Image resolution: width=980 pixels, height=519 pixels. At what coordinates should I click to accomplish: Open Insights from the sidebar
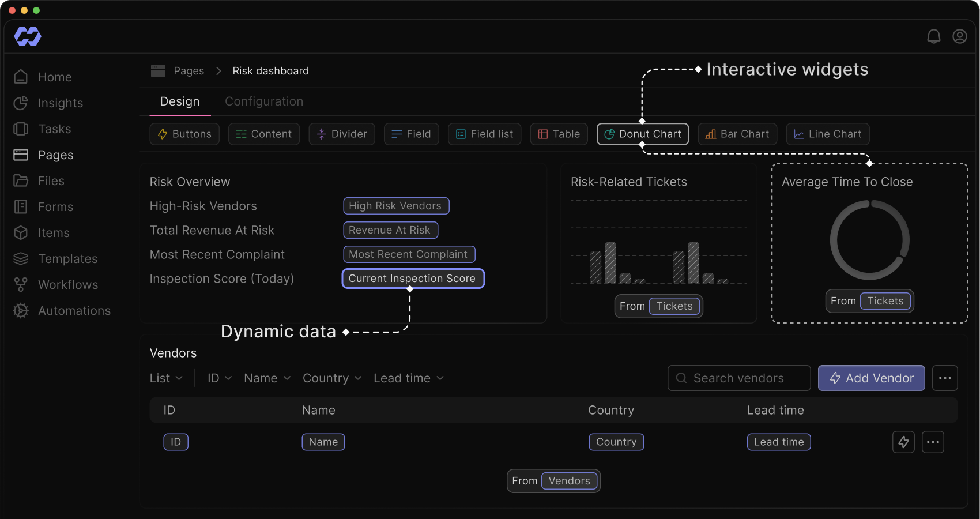click(x=60, y=103)
